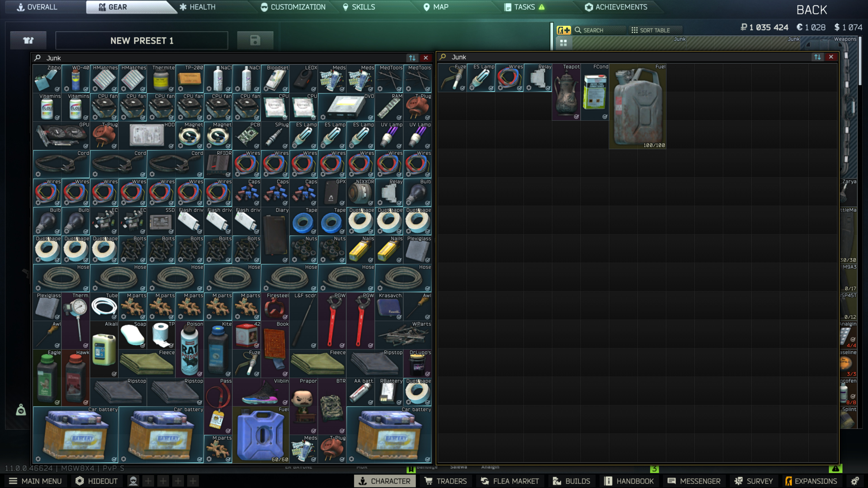Select the PCB circuit board

coord(247,135)
